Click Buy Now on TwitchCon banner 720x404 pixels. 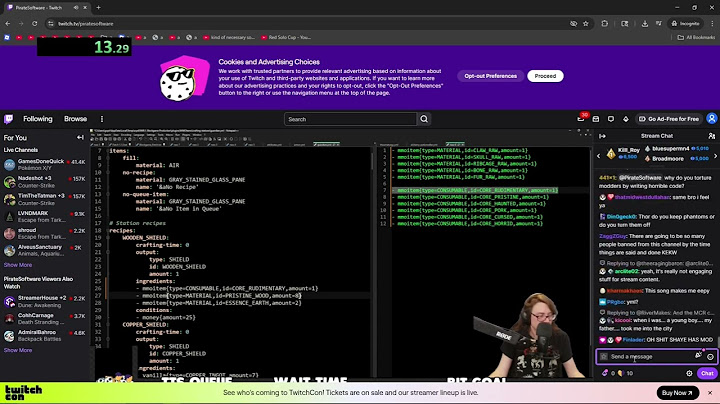[x=677, y=393]
